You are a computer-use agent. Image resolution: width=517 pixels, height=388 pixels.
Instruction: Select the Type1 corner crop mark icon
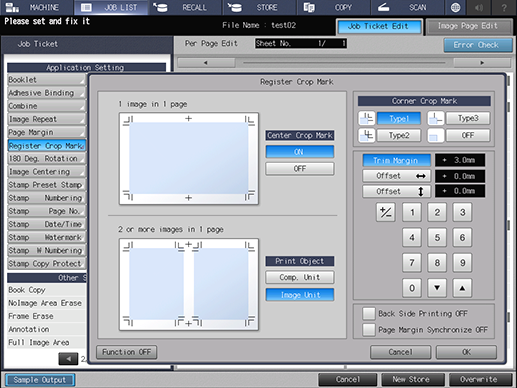tap(367, 118)
